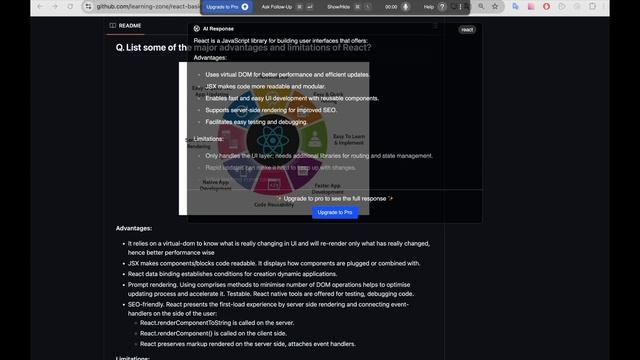Bookmark this page with the star icon
The width and height of the screenshot is (640, 360).
point(495,7)
